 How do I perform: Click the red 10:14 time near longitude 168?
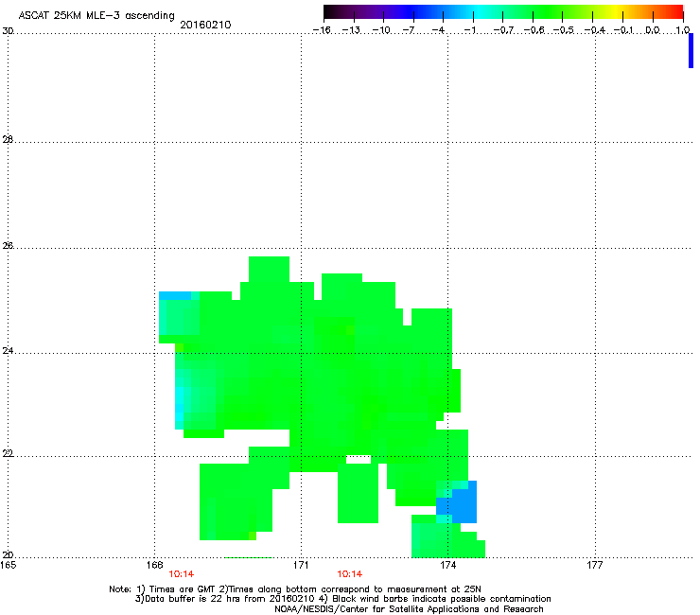pyautogui.click(x=182, y=574)
